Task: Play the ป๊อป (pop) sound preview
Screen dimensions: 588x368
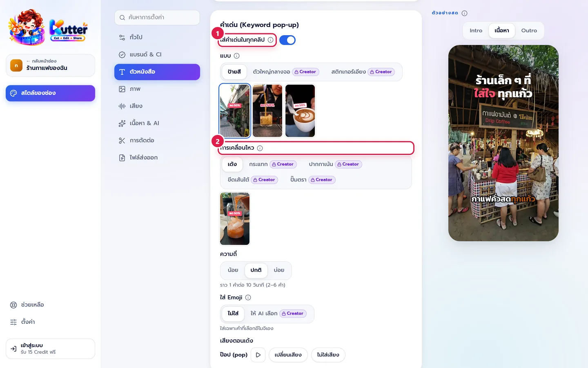Action: [258, 355]
